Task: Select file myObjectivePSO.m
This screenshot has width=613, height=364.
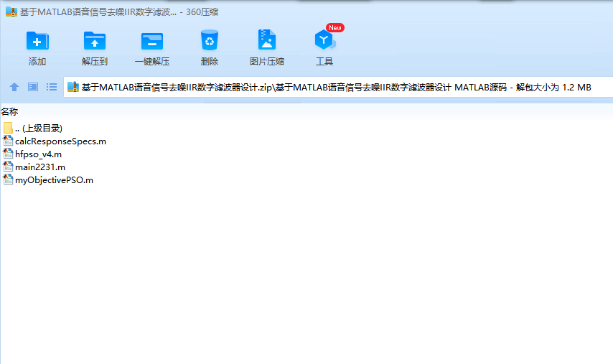Action: pyautogui.click(x=54, y=180)
